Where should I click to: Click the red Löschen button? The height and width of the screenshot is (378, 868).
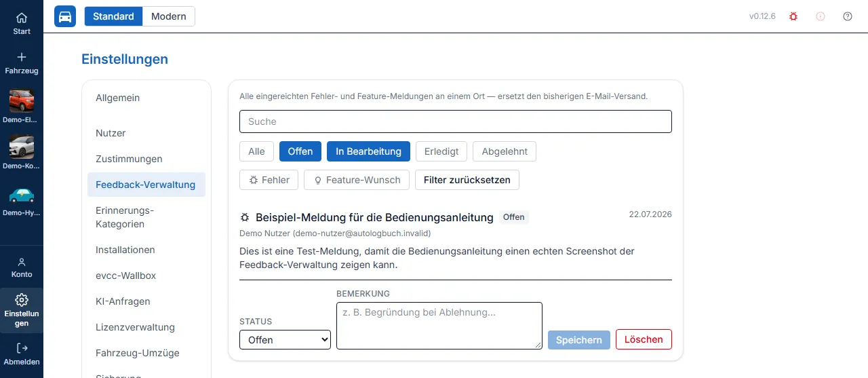(644, 339)
